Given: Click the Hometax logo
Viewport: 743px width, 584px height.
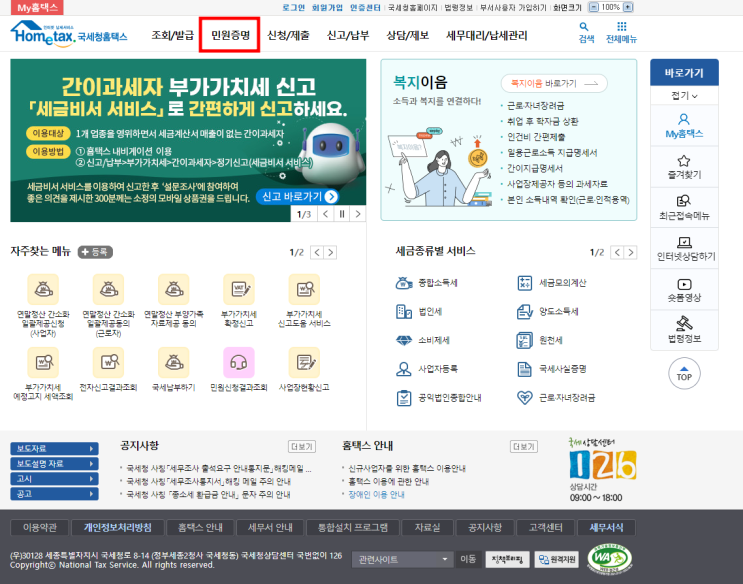Looking at the screenshot, I should click(x=69, y=34).
